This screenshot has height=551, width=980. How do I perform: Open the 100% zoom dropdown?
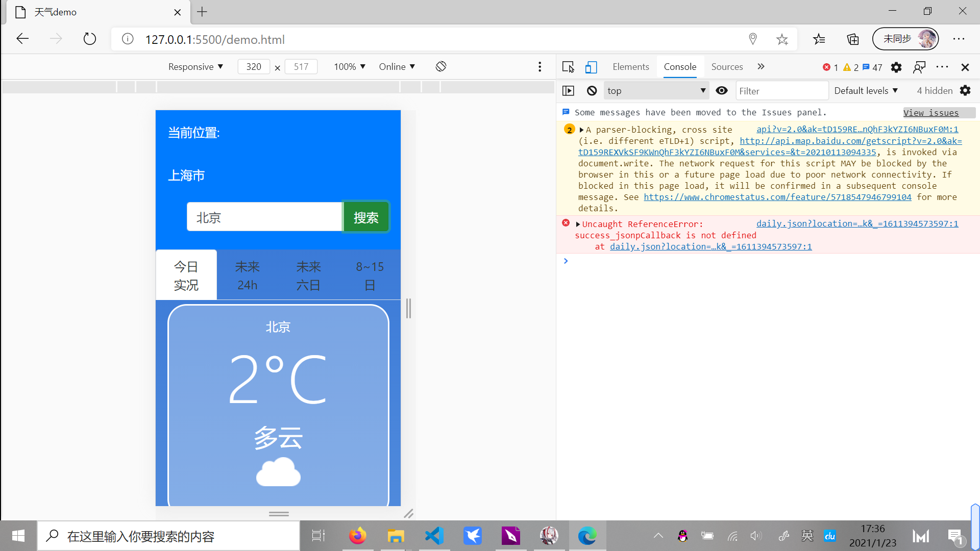(350, 67)
